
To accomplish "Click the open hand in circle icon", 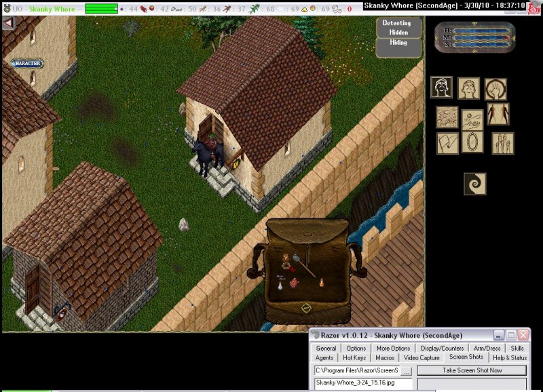I will pyautogui.click(x=495, y=89).
